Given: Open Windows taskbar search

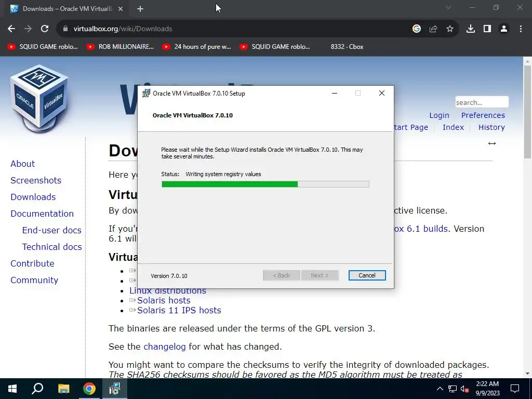Looking at the screenshot, I should pos(37,389).
